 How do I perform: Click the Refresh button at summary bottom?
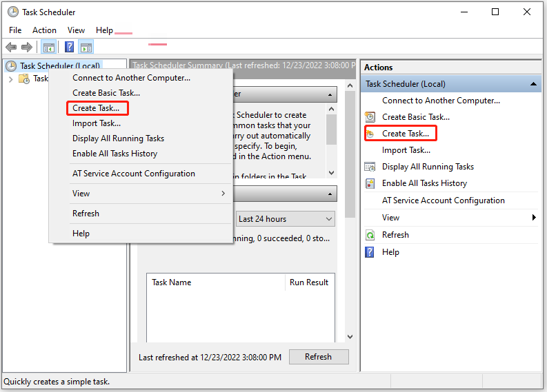tap(319, 357)
